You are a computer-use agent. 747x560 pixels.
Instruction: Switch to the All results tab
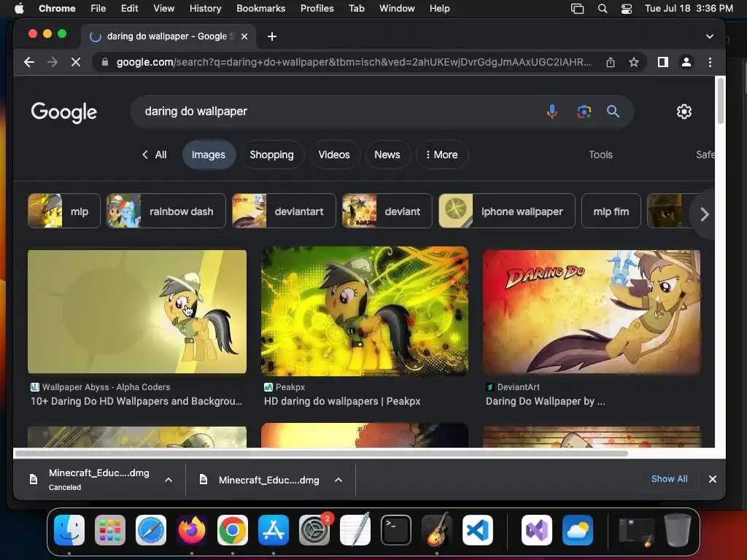[155, 155]
